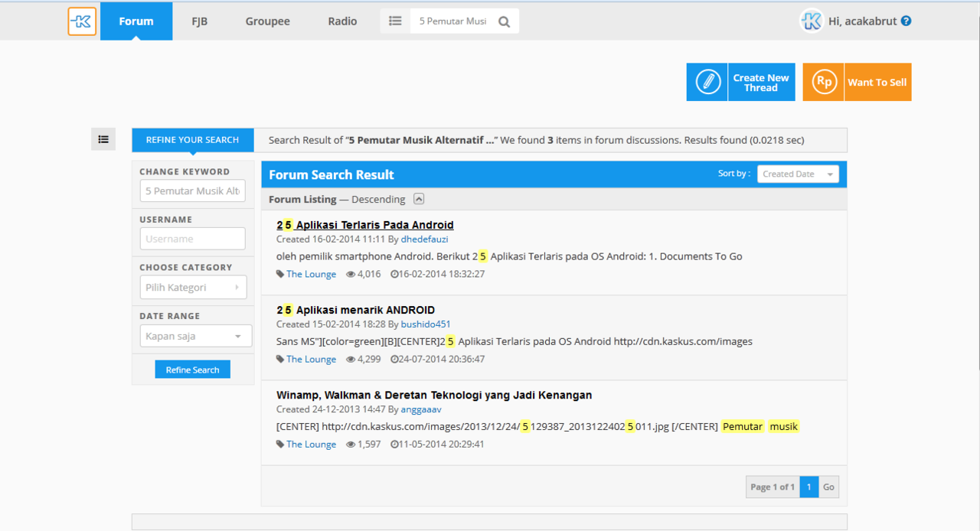Viewport: 980px width, 531px height.
Task: Open the help question mark icon
Action: coord(906,21)
